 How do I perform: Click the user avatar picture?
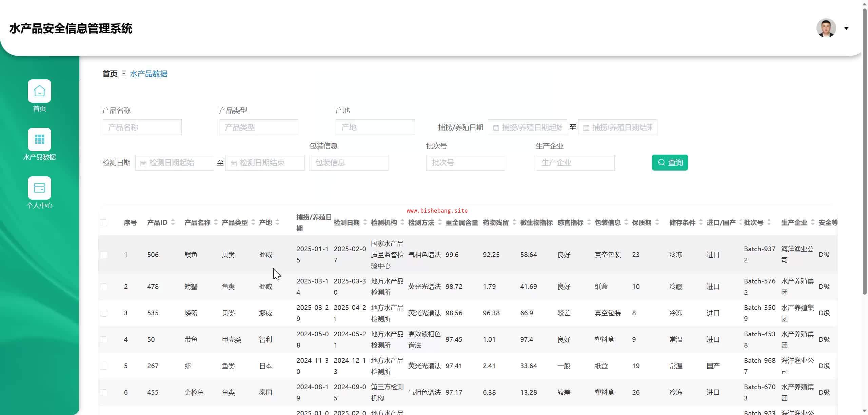coord(826,28)
